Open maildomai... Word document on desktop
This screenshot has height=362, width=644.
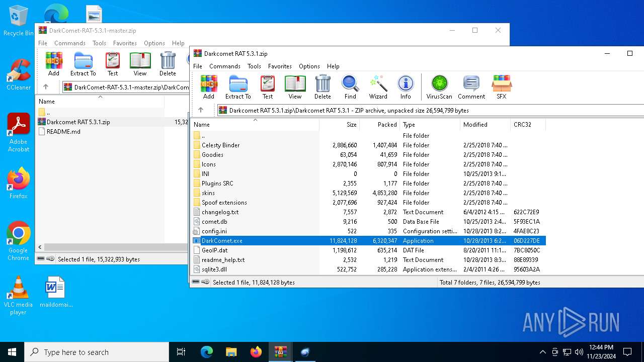pyautogui.click(x=56, y=292)
